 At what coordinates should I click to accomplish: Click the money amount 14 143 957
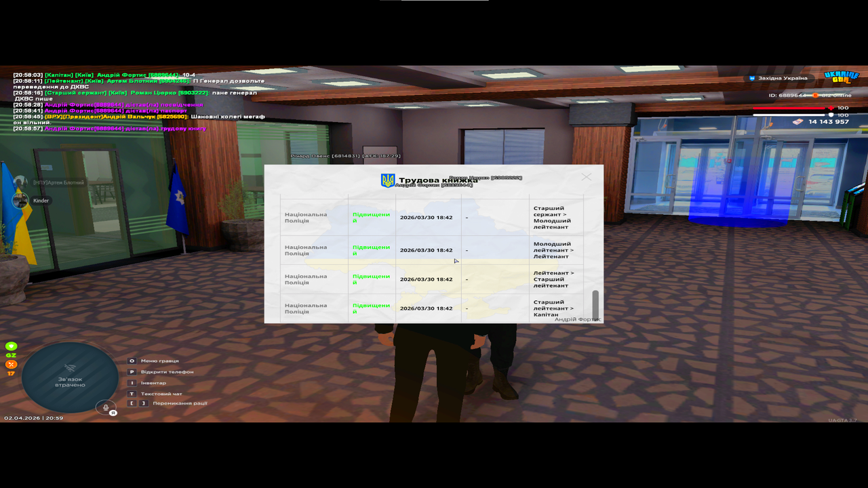[829, 122]
